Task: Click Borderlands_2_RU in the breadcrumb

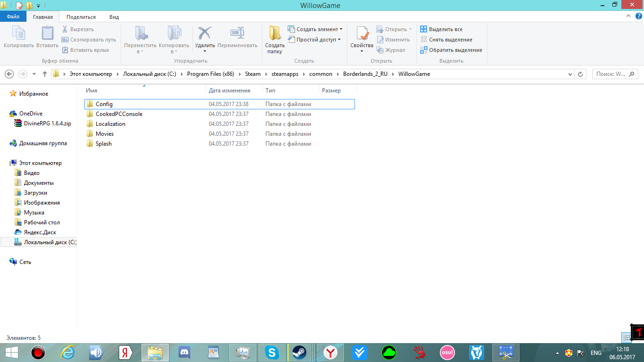Action: click(x=365, y=74)
